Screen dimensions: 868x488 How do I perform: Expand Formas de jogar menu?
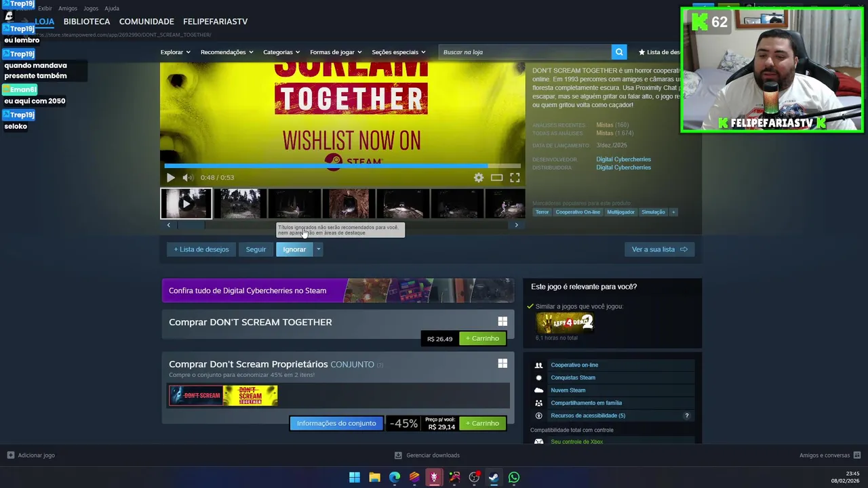click(x=336, y=52)
